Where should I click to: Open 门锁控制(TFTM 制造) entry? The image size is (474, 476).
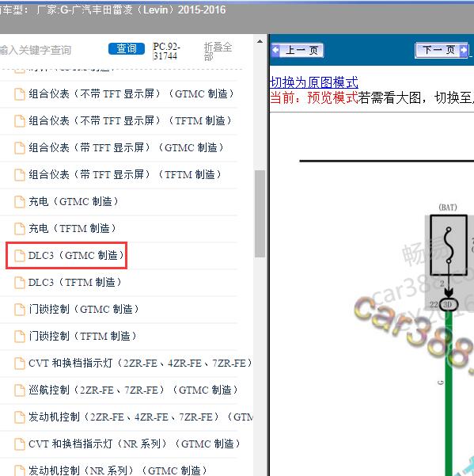(x=82, y=336)
